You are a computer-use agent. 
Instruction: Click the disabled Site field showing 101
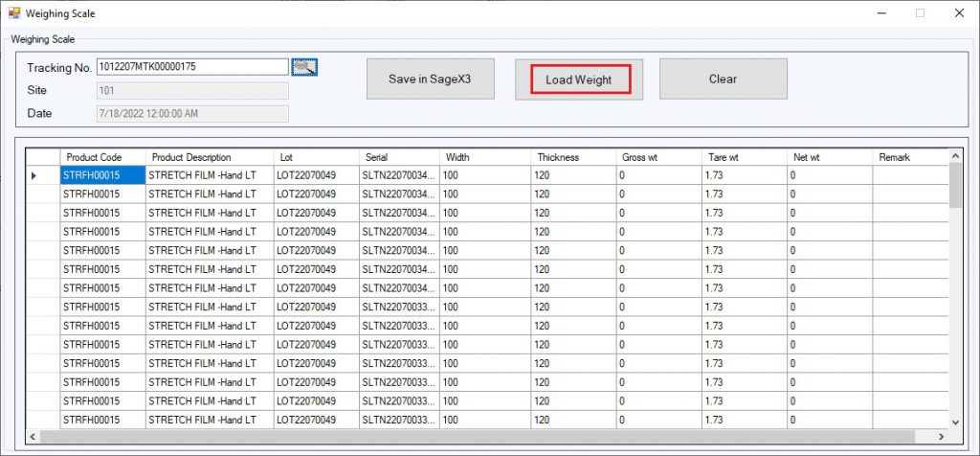pyautogui.click(x=192, y=91)
